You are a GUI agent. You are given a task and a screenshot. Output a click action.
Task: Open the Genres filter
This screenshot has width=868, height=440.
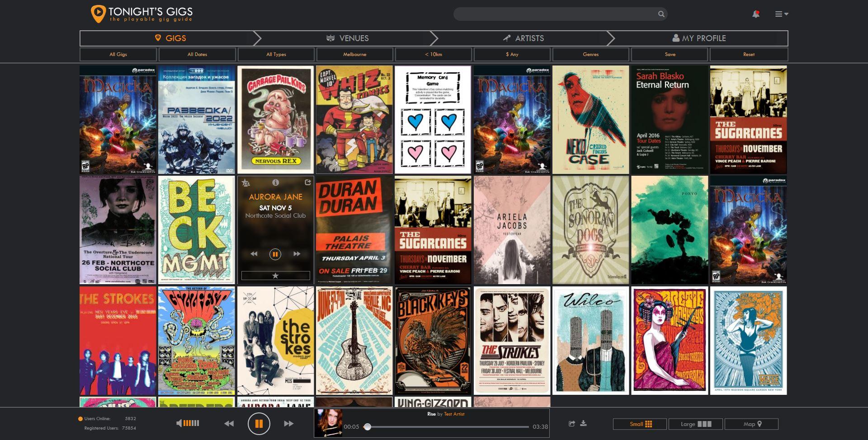(590, 54)
